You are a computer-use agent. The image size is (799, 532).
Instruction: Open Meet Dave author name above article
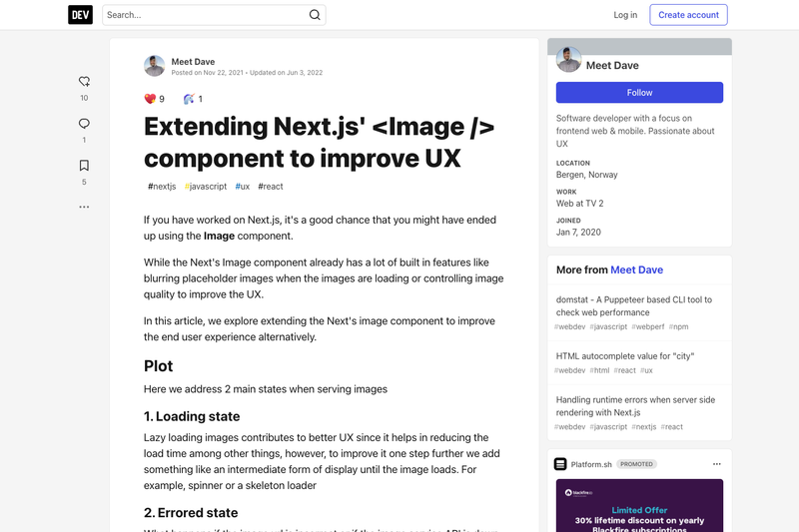pos(193,62)
